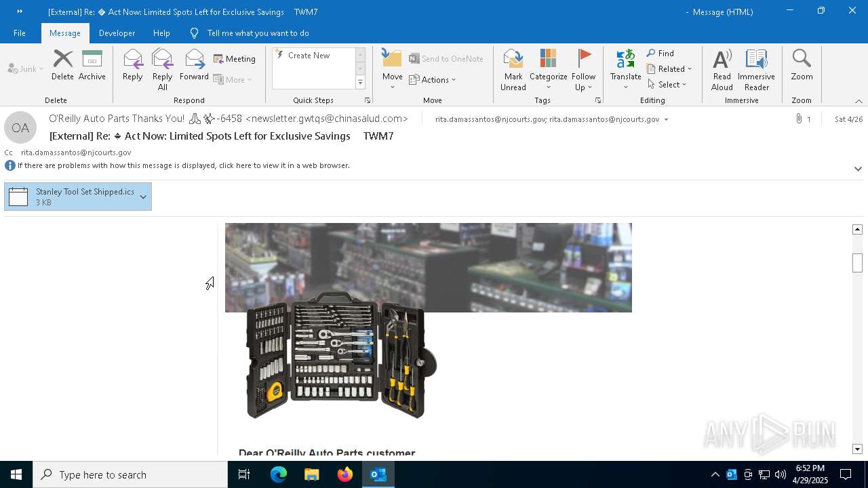Reply to the sender

click(133, 65)
